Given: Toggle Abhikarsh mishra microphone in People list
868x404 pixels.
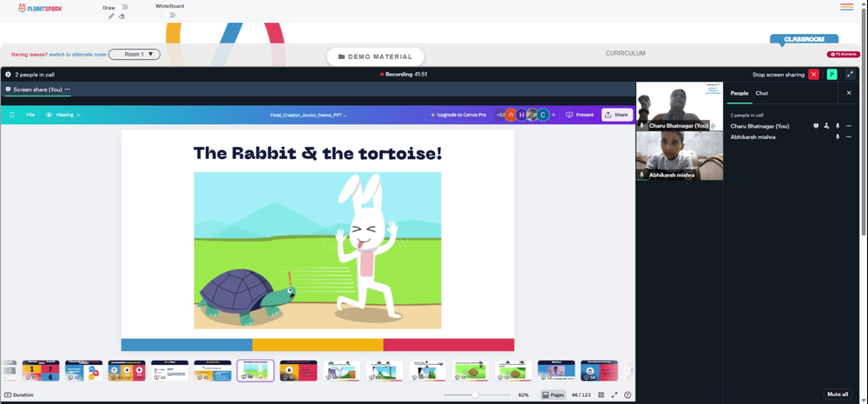Looking at the screenshot, I should (x=838, y=137).
